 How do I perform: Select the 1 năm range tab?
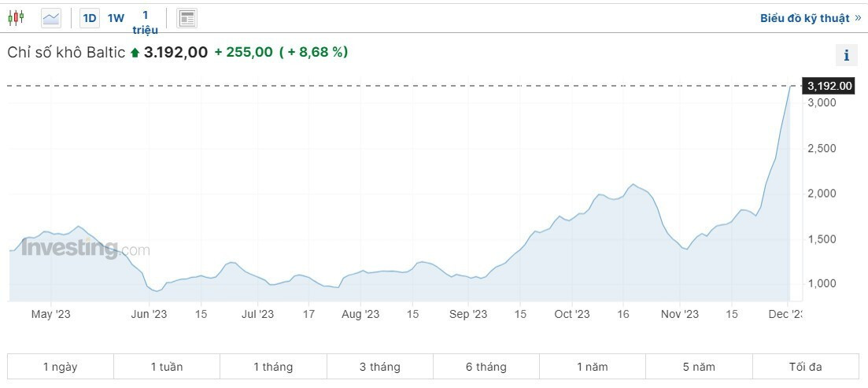593,367
